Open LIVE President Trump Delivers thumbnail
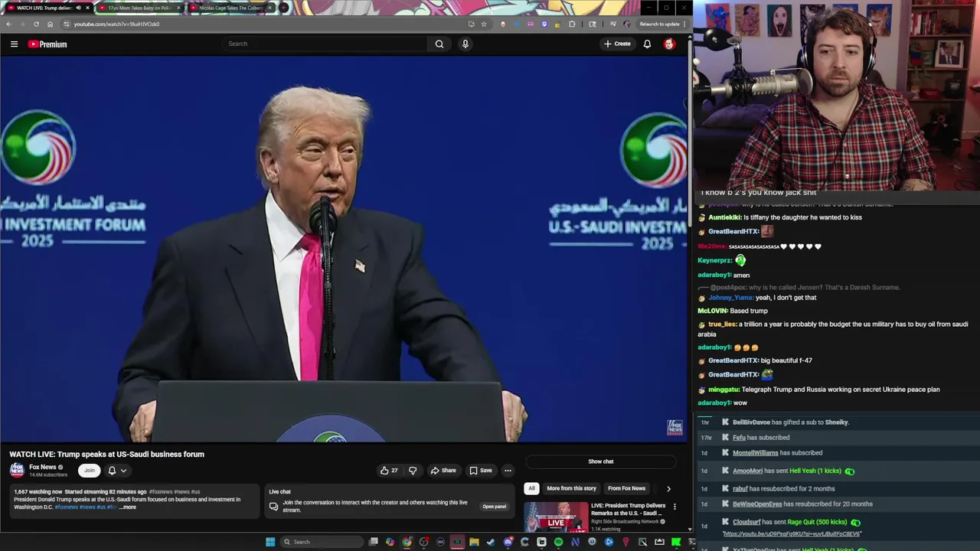Screen dimensions: 980x551 point(556,517)
